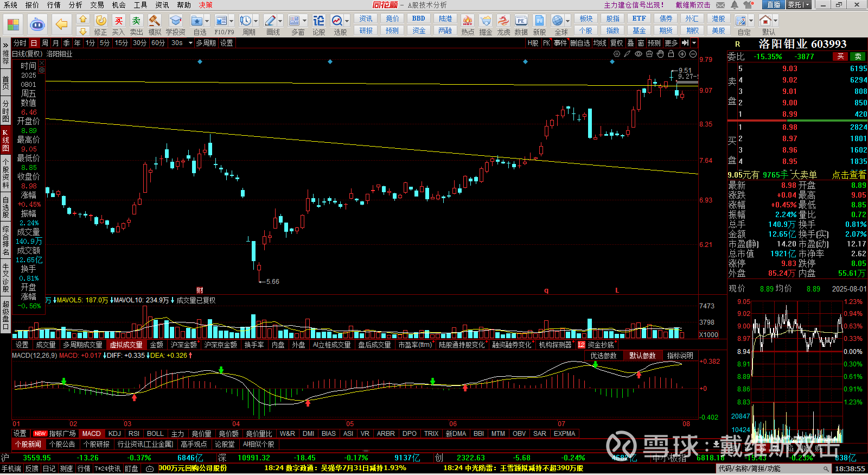Open the 系统 menu
The width and height of the screenshot is (868, 475).
tap(10, 5)
